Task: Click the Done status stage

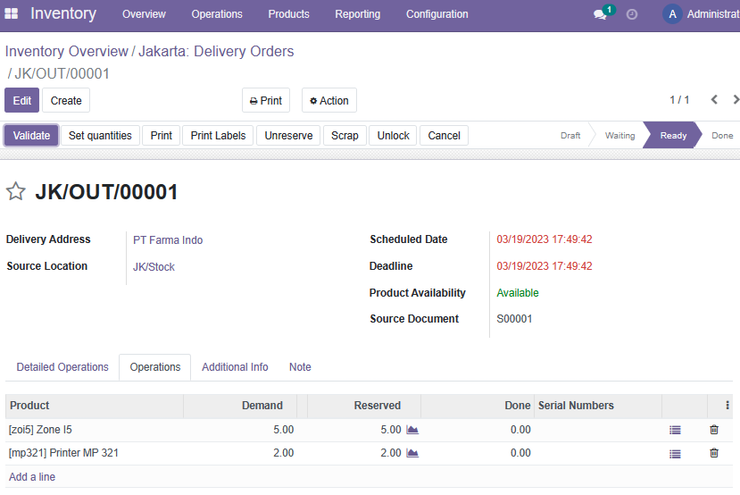Action: [722, 135]
